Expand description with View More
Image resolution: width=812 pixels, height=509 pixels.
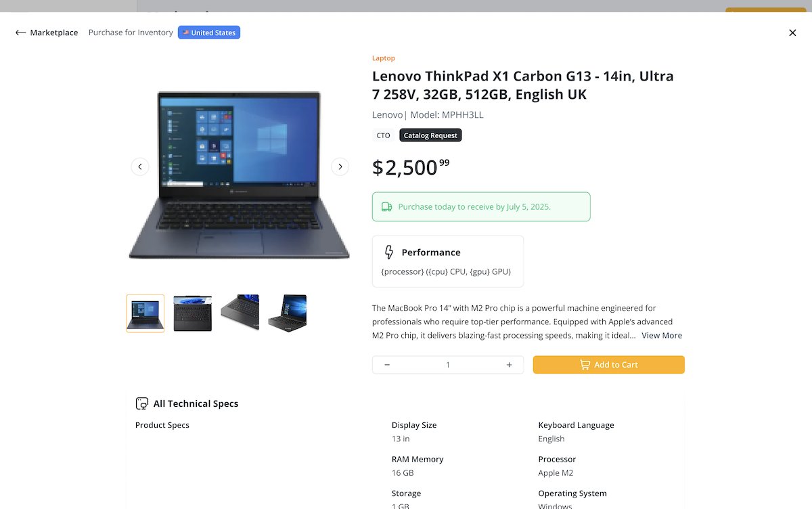tap(662, 336)
